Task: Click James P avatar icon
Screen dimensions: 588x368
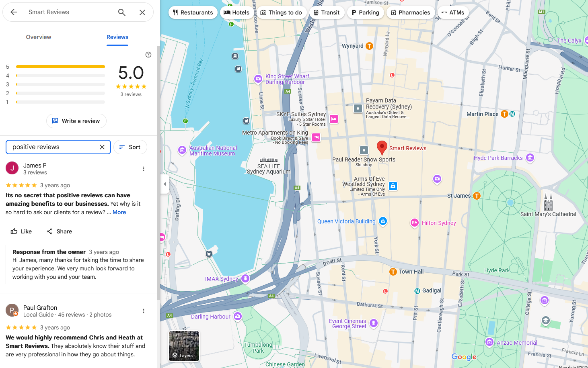Action: click(x=12, y=168)
